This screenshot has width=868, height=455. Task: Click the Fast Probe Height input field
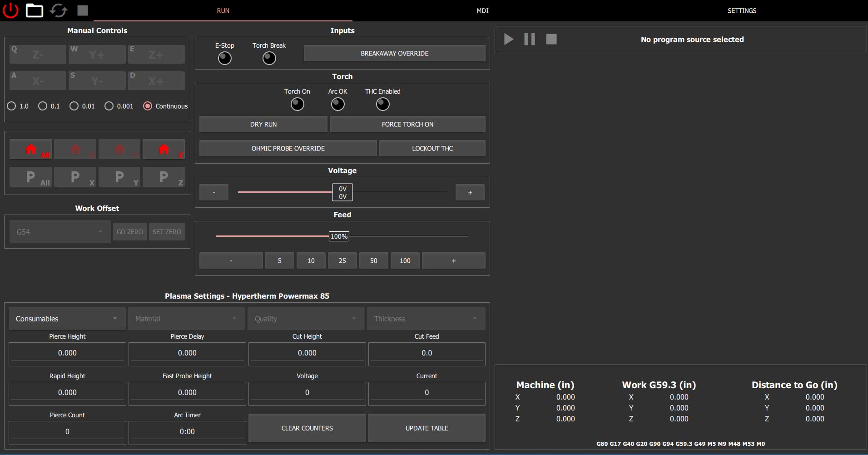(x=187, y=393)
